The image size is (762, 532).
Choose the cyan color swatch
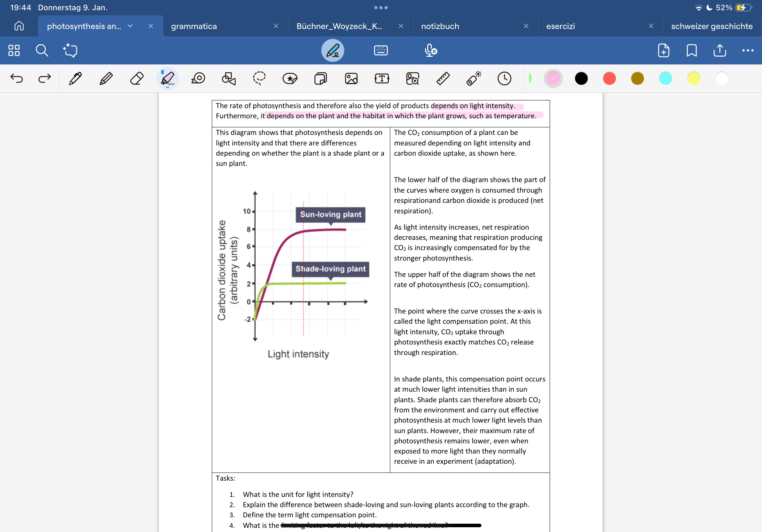pos(665,78)
